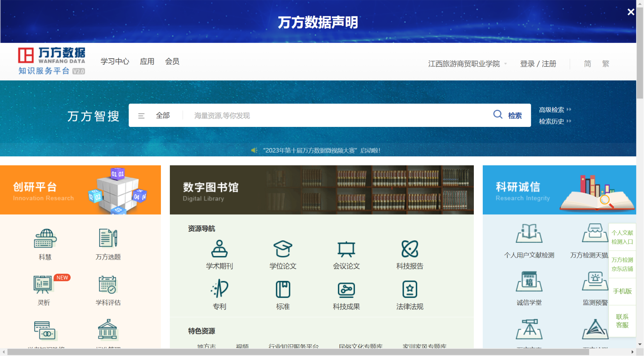Open the 科研诚信 banner

tap(559, 190)
